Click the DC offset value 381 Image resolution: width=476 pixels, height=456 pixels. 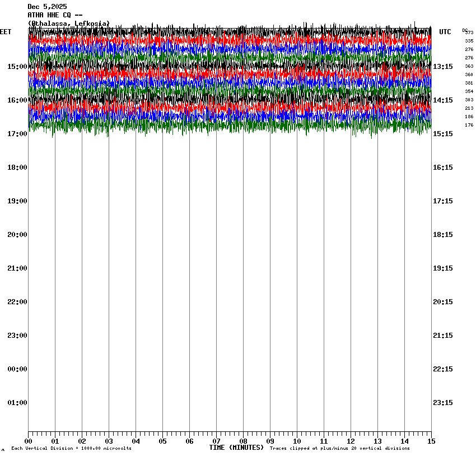coord(469,83)
